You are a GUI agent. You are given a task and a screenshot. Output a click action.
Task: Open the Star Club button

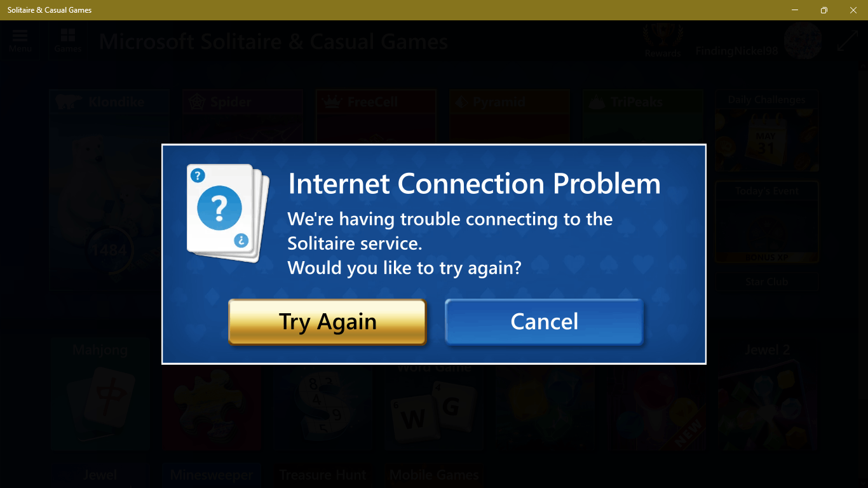pos(766,282)
